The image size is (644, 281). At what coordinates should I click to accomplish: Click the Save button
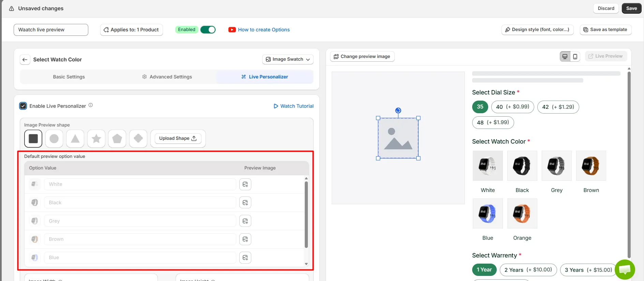(631, 9)
